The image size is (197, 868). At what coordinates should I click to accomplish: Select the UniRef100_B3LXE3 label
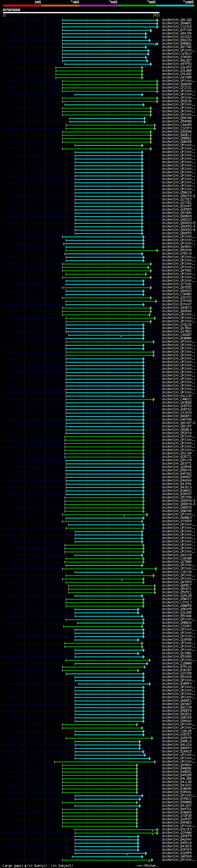tap(177, 829)
